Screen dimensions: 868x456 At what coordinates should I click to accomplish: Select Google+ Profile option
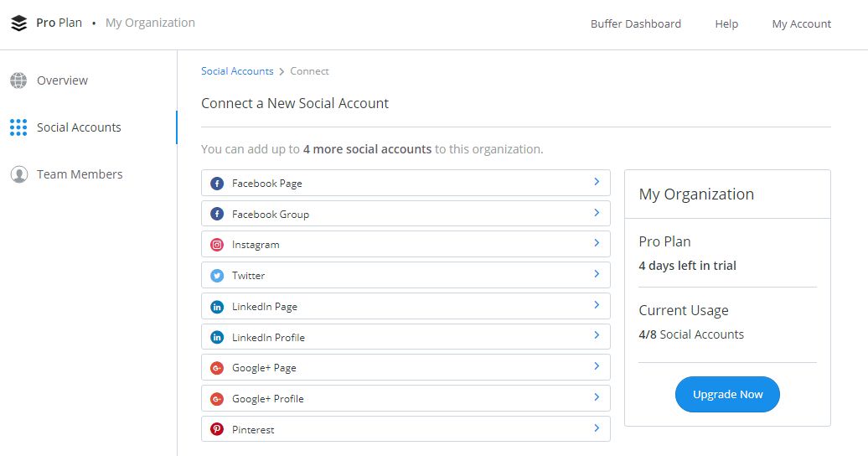click(x=406, y=398)
